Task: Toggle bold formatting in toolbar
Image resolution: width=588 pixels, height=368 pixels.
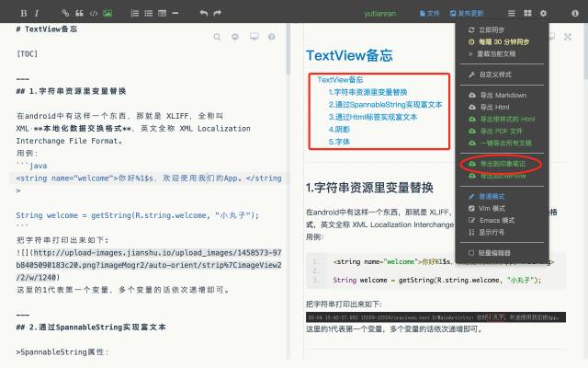Action: point(24,14)
